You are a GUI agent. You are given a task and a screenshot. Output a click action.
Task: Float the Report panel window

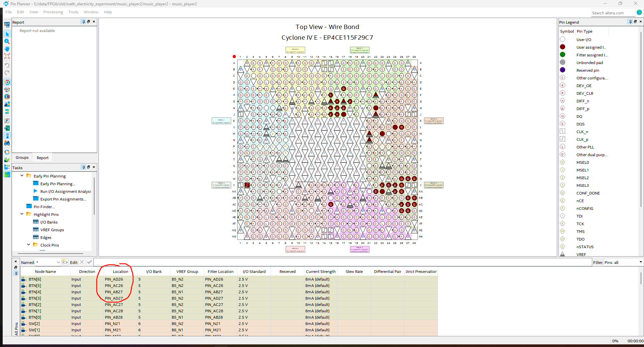89,22
